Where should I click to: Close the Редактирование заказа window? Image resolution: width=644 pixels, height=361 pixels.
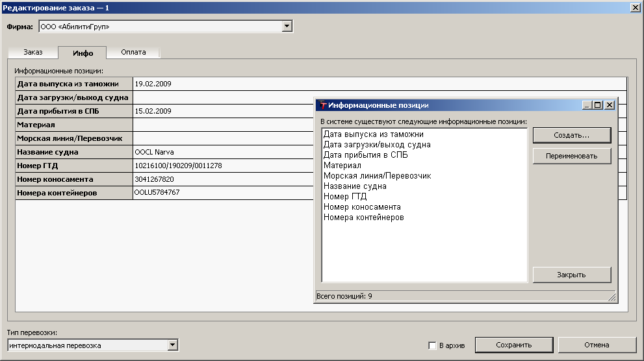coord(635,6)
